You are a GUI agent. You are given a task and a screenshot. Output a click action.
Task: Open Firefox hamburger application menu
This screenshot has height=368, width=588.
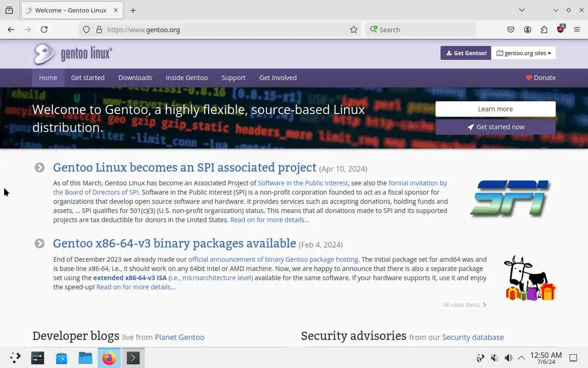pos(577,29)
